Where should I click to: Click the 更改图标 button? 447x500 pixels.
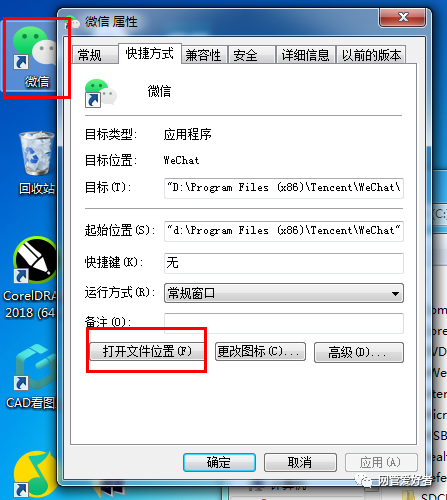pyautogui.click(x=260, y=352)
